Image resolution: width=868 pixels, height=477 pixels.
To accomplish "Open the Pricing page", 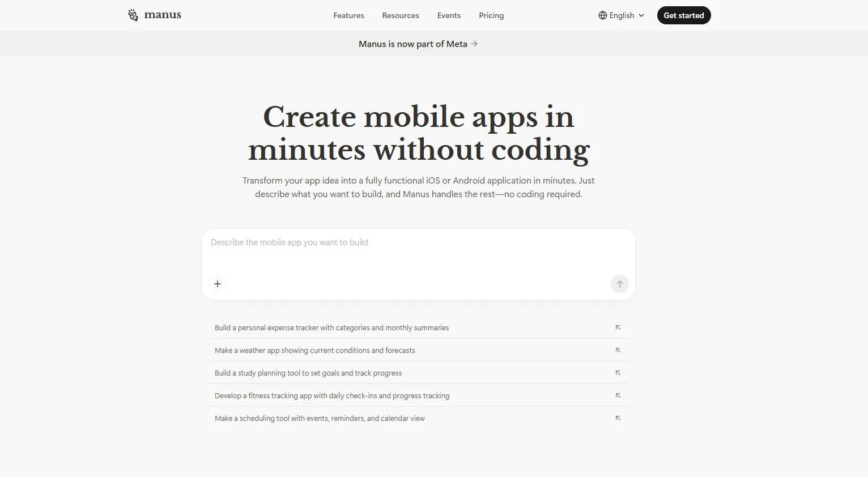I will click(491, 15).
